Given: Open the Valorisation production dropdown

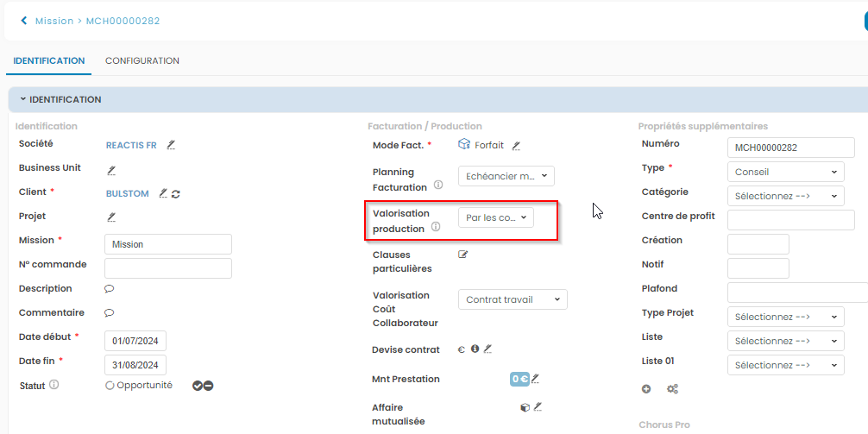Looking at the screenshot, I should 495,217.
